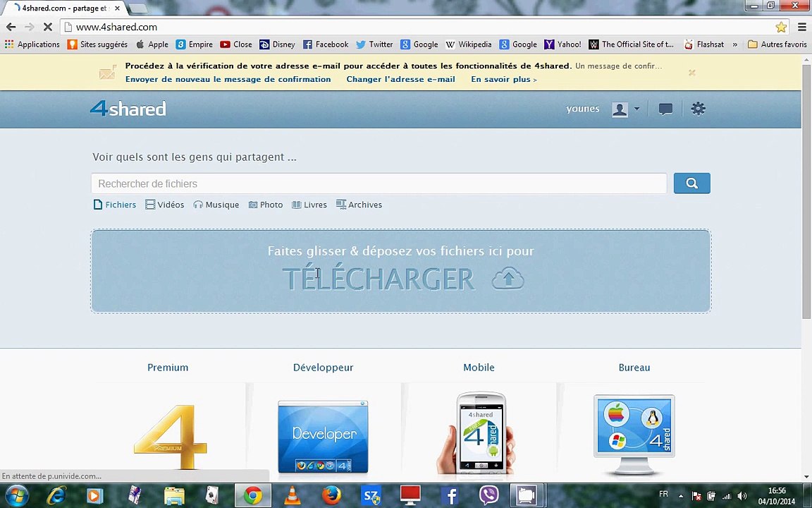812x508 pixels.
Task: Open the Autres favoris folder
Action: (x=777, y=44)
